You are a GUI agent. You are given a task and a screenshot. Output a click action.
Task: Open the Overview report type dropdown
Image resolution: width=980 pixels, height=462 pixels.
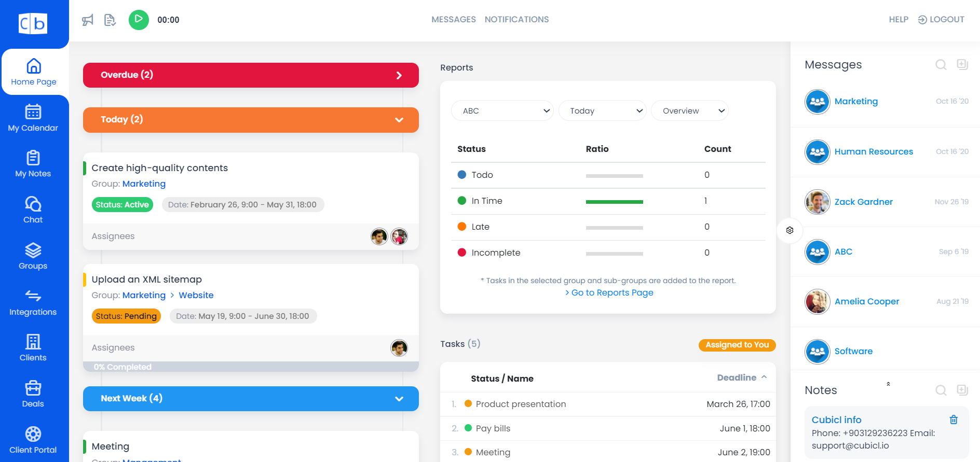690,110
